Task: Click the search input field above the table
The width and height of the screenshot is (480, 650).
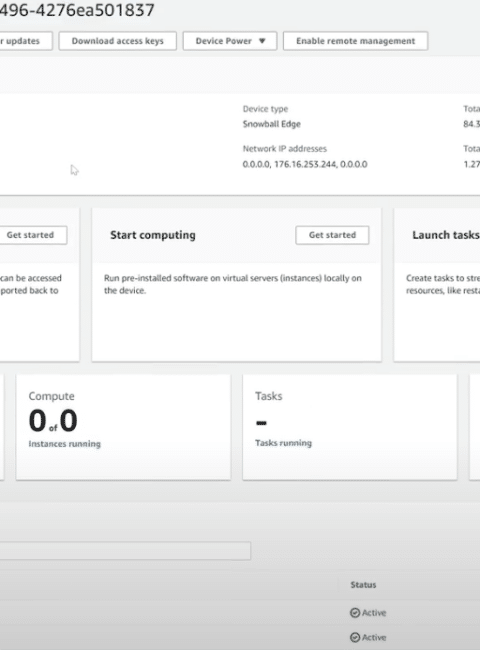Action: point(125,551)
